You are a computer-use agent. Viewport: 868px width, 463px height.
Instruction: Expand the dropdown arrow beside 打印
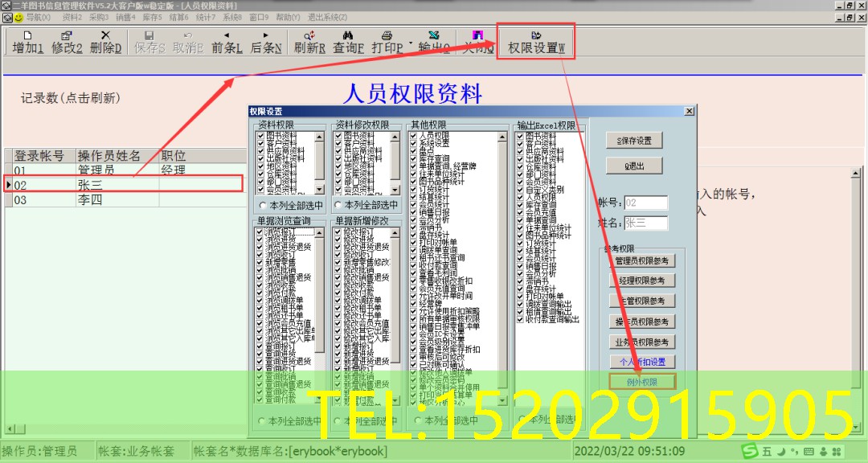tap(411, 43)
